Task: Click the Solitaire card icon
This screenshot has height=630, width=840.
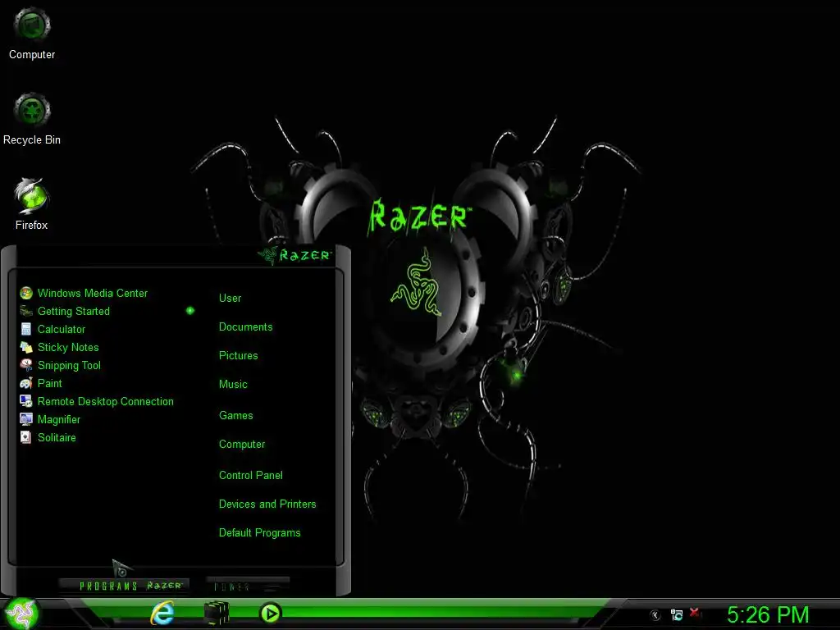Action: point(26,437)
